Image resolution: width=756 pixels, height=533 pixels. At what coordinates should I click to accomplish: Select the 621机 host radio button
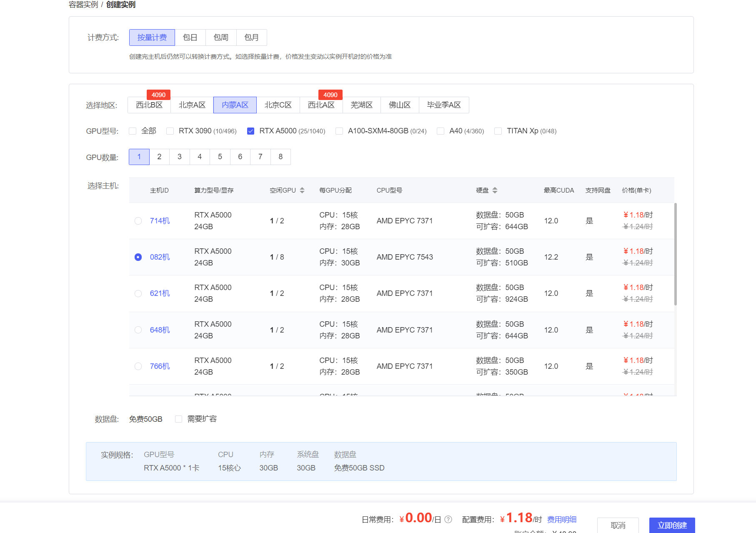coord(138,293)
